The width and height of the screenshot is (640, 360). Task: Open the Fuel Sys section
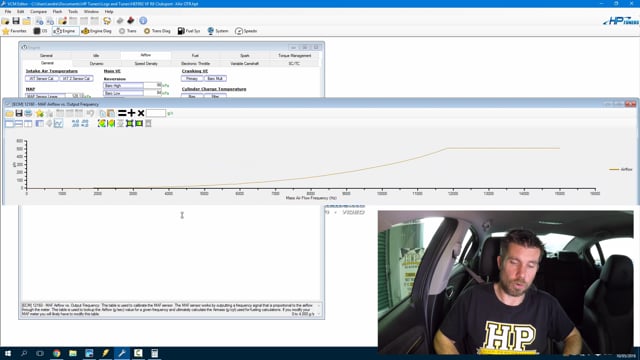tap(189, 31)
